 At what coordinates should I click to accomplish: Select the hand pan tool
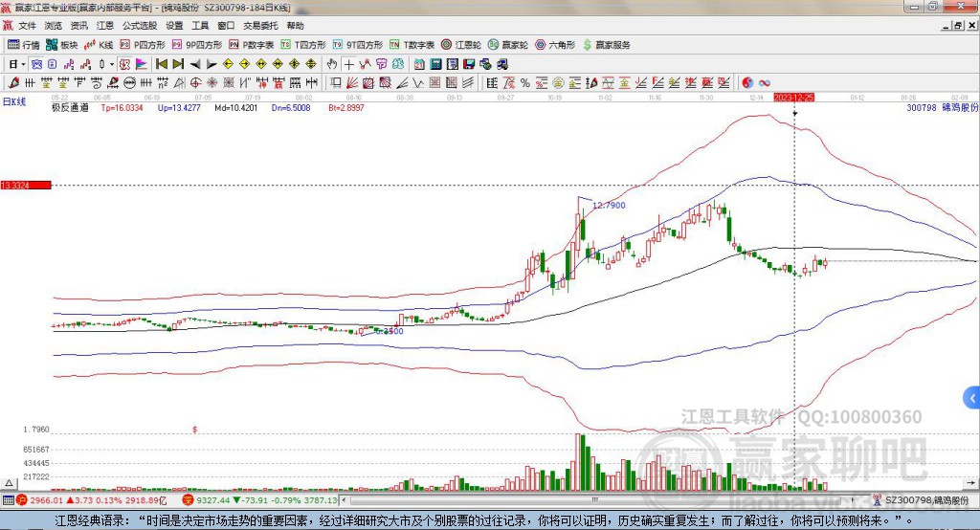pos(332,64)
